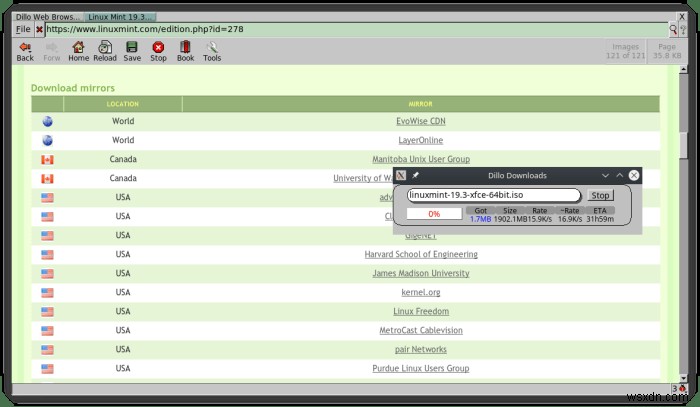Switch to the Dillo Web Brows... tab

click(47, 17)
